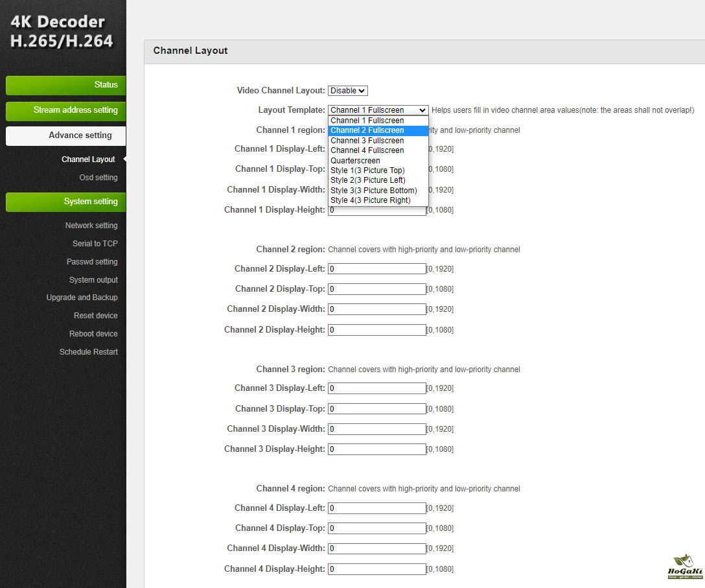Choose Quarterscreen from the template list
Image resolution: width=705 pixels, height=588 pixels.
(x=355, y=161)
